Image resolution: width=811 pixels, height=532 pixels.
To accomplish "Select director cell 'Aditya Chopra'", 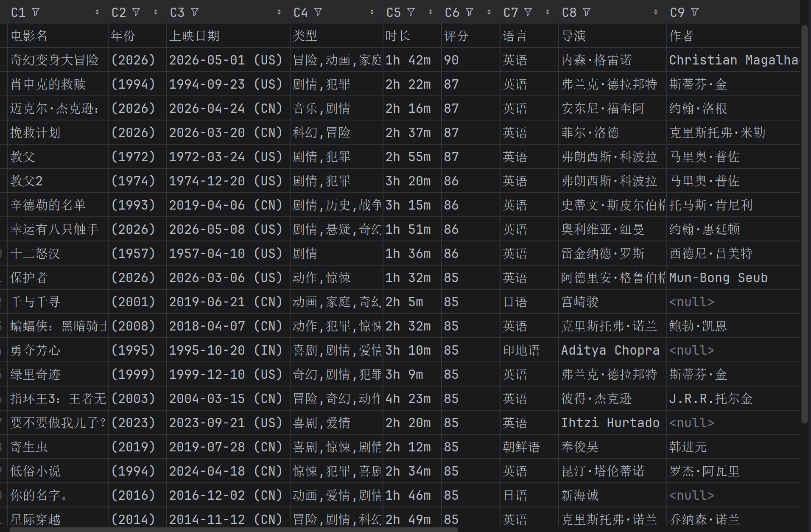I will [x=612, y=350].
